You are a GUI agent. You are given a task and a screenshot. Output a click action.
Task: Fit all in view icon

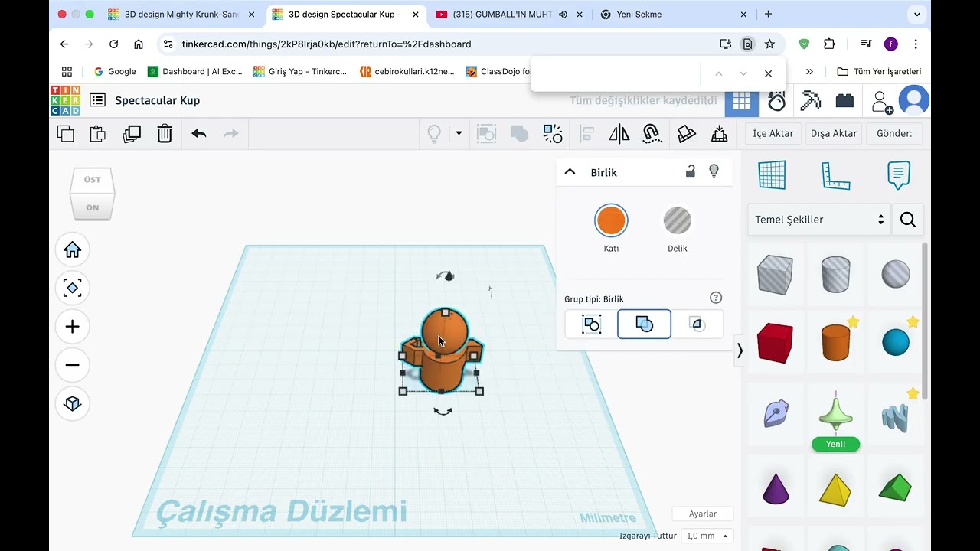[73, 289]
